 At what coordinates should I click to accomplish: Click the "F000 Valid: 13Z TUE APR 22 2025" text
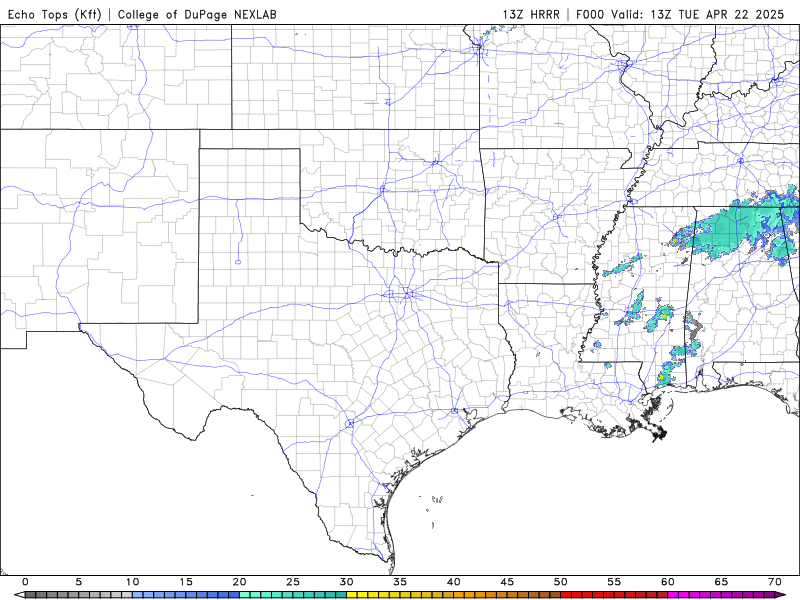(680, 14)
